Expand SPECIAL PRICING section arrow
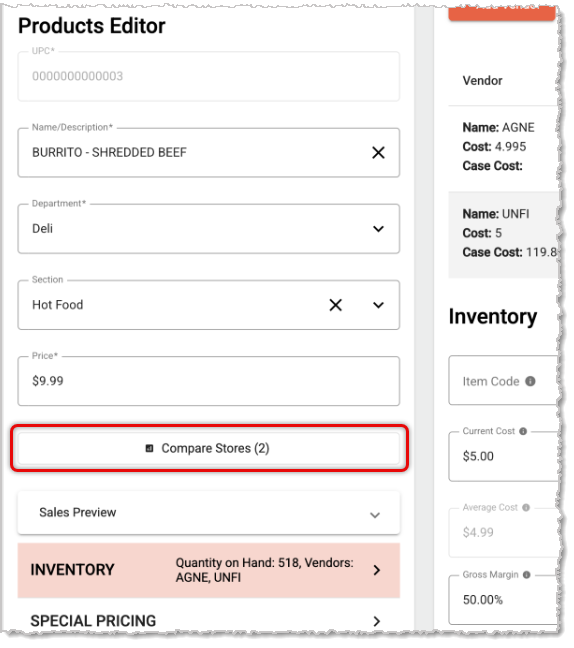 point(376,621)
